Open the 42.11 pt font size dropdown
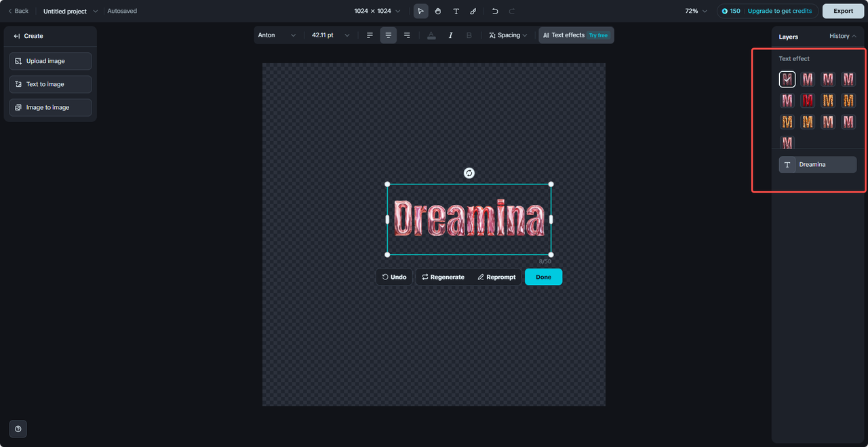868x447 pixels. 331,35
